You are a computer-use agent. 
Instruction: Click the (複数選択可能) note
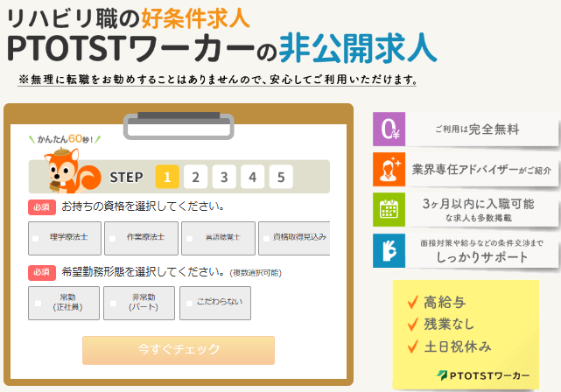[256, 273]
